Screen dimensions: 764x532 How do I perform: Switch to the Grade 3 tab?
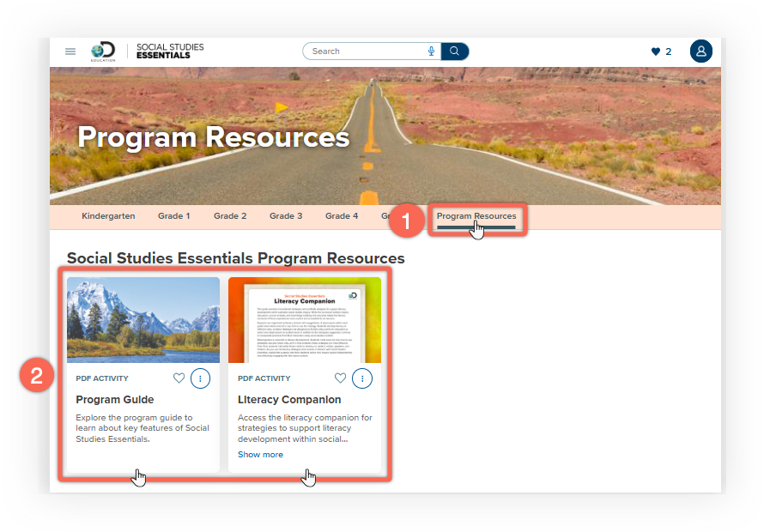(x=286, y=216)
